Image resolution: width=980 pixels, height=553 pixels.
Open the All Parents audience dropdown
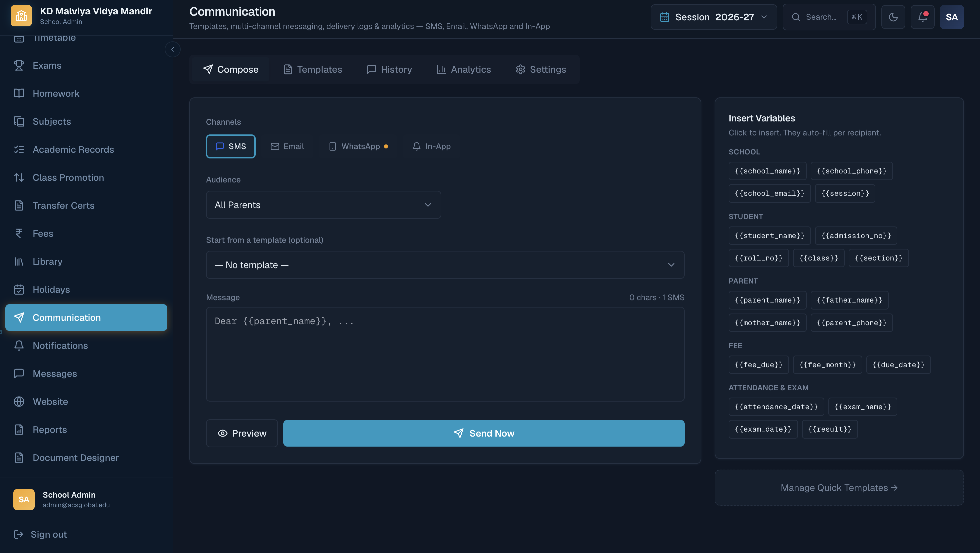click(323, 205)
